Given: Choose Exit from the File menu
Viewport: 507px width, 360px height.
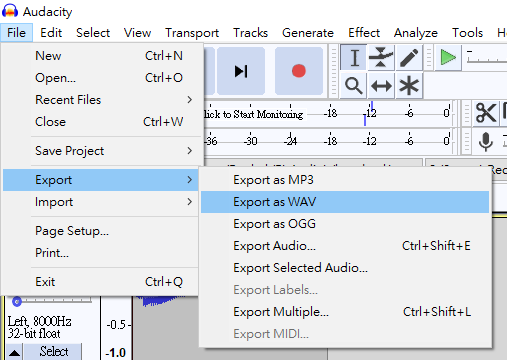Looking at the screenshot, I should 101,282.
